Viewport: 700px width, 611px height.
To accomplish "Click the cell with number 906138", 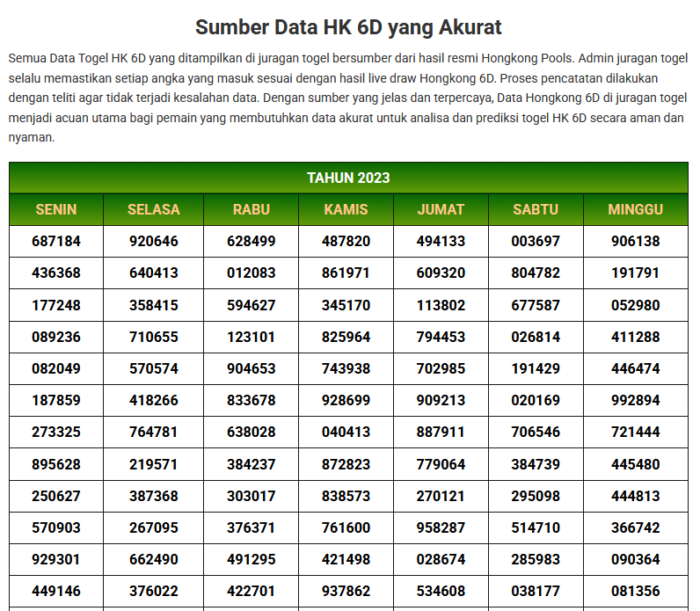I will click(636, 241).
